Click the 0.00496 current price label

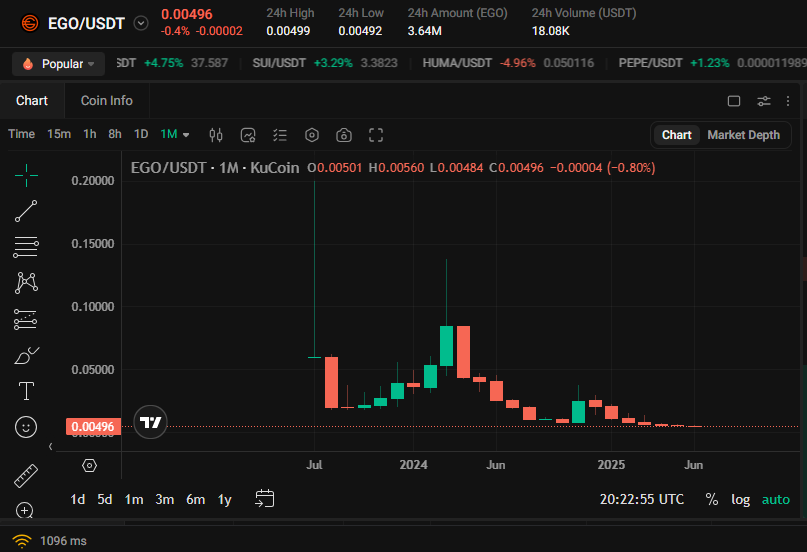pyautogui.click(x=93, y=426)
